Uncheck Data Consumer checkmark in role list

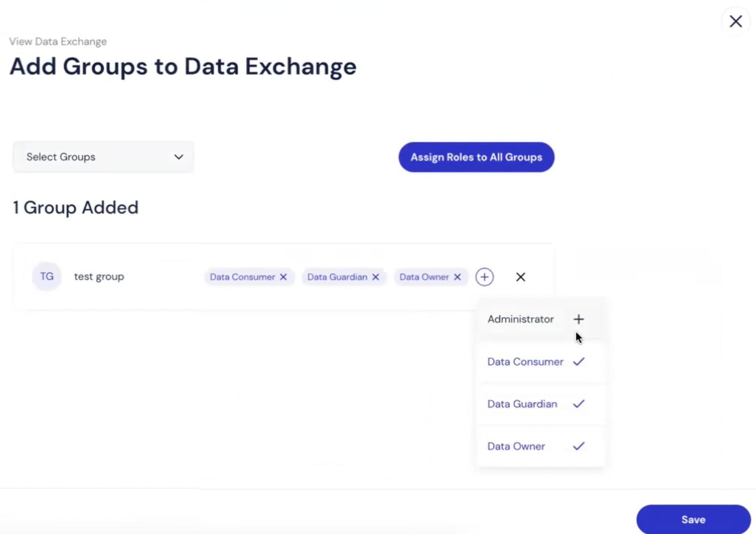(x=579, y=361)
